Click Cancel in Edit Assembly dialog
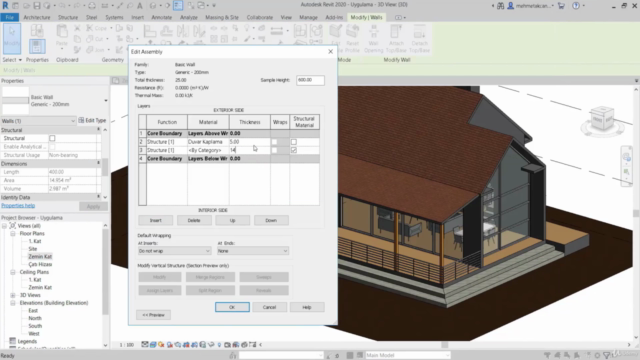This screenshot has width=640, height=360. coord(269,307)
